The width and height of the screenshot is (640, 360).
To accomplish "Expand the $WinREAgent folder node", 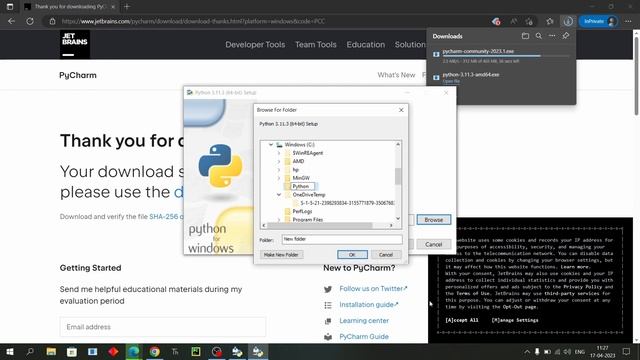I will [279, 153].
